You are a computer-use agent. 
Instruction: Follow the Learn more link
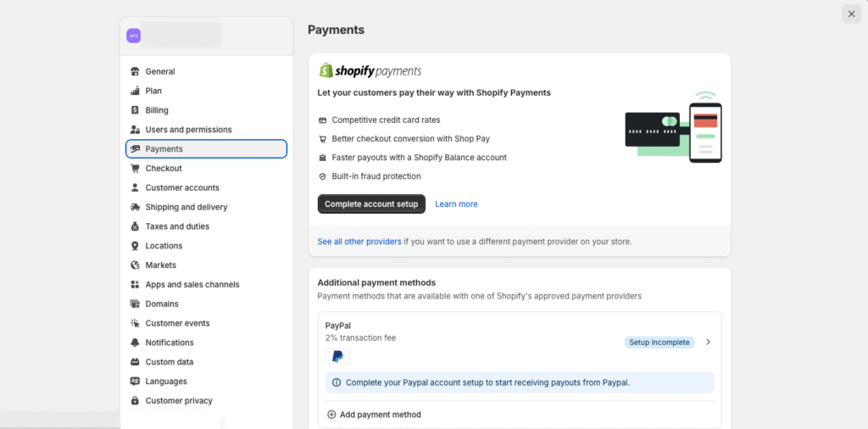click(456, 204)
